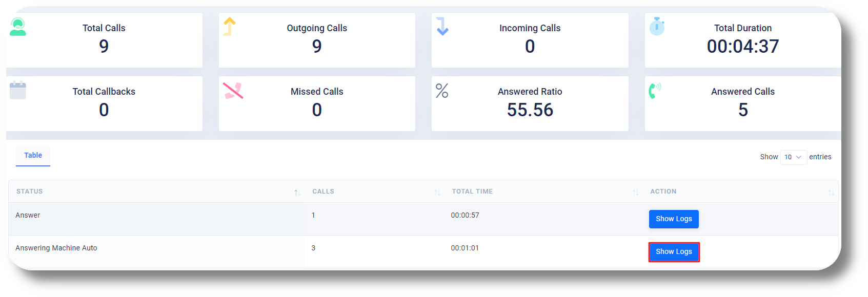
Task: Switch to the Table tab
Action: coord(33,156)
